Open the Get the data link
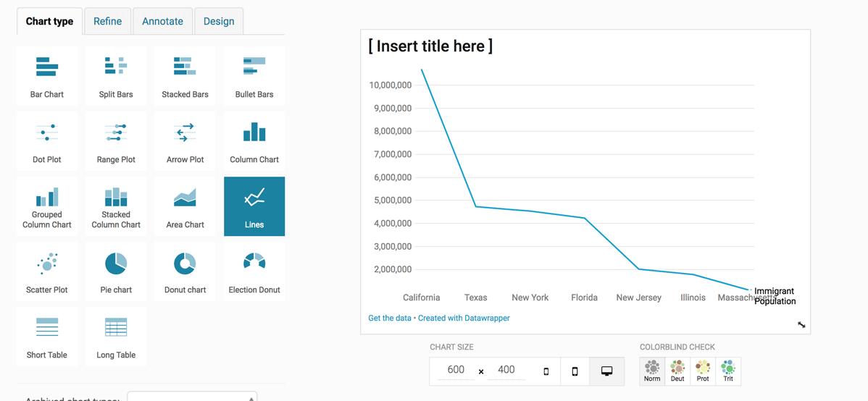Viewport: 868px width, 401px height. coord(390,318)
